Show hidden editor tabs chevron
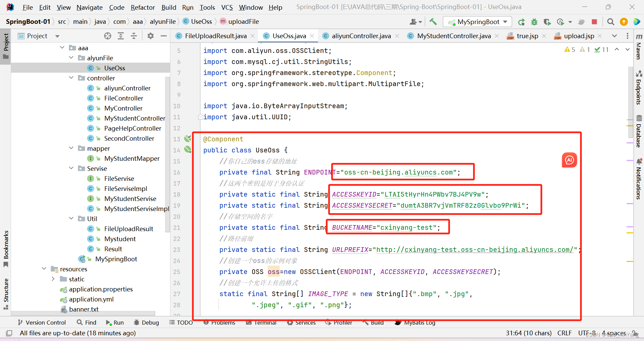The image size is (644, 341). [x=614, y=36]
